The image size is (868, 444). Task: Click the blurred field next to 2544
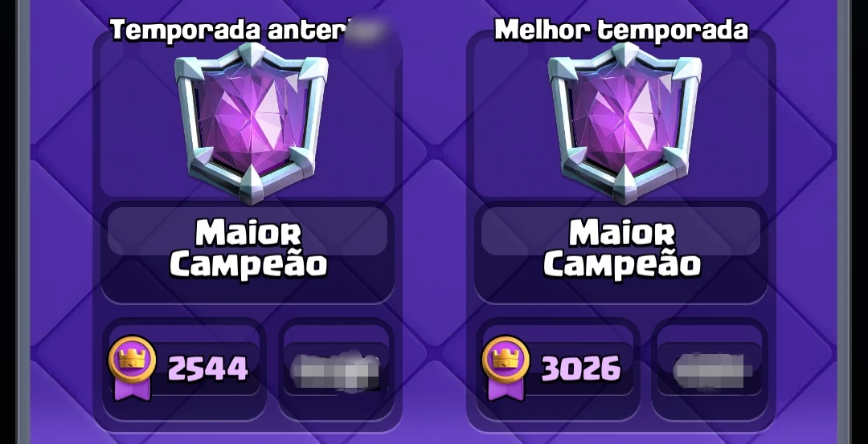coord(335,369)
